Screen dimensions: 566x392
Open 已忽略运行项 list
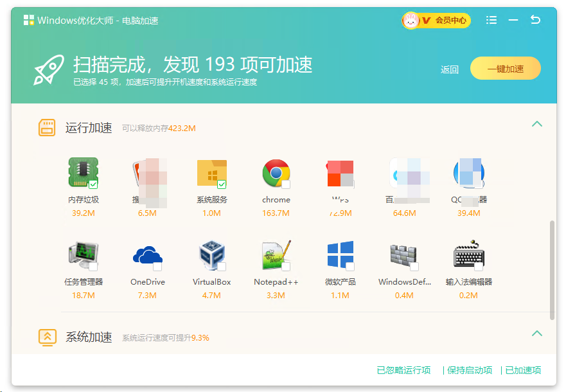pos(403,370)
